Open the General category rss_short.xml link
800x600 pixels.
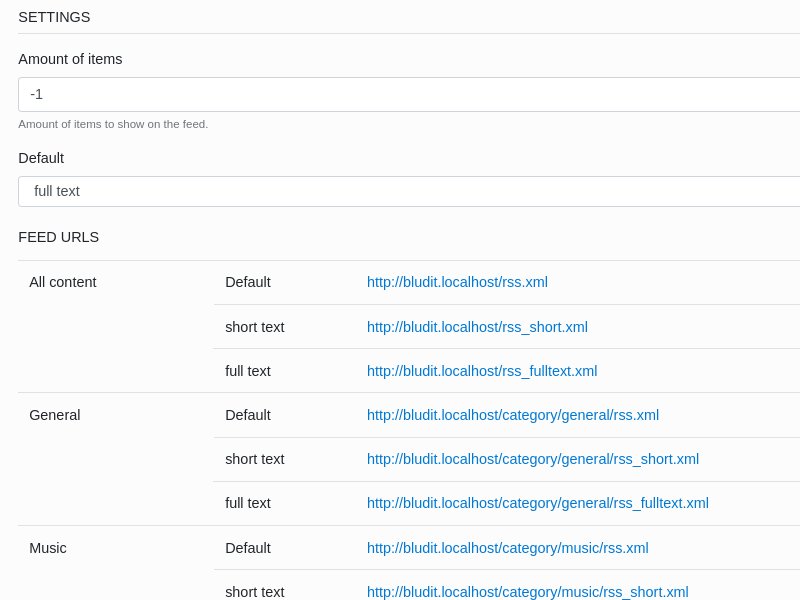pyautogui.click(x=533, y=459)
